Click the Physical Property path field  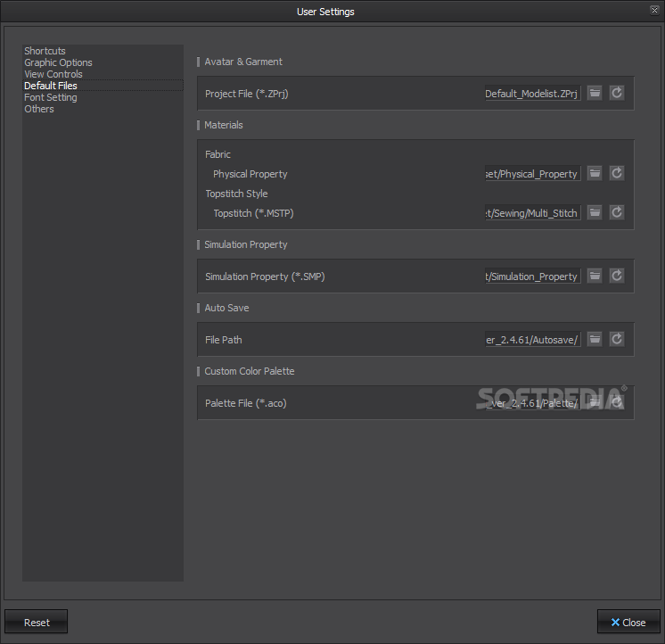point(533,174)
